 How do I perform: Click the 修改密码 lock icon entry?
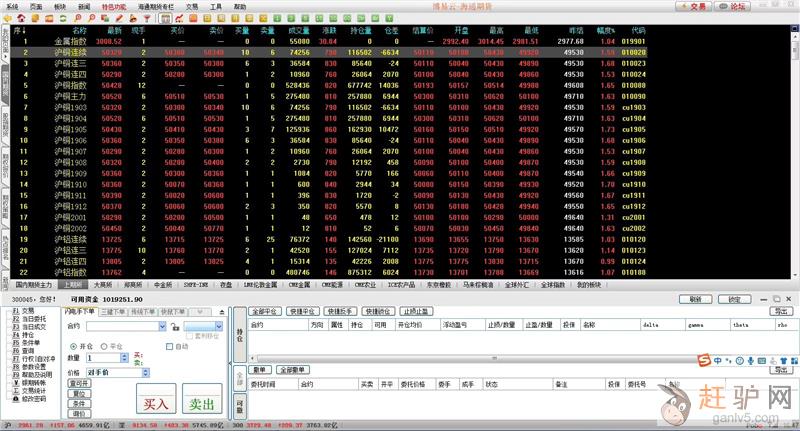point(32,399)
